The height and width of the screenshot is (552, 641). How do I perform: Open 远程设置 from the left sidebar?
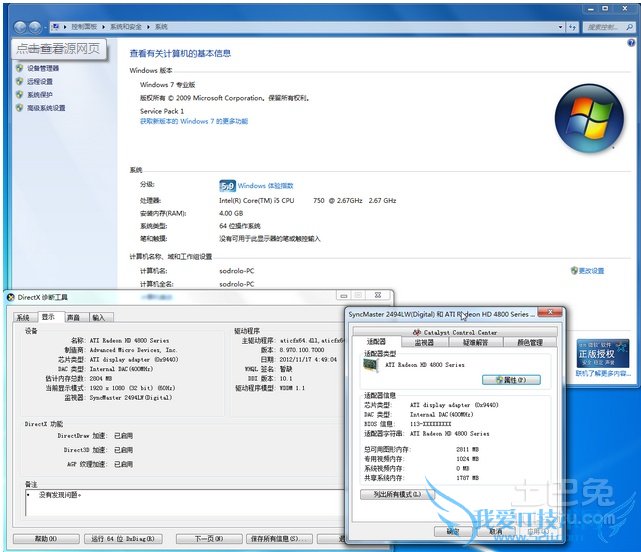pos(40,81)
